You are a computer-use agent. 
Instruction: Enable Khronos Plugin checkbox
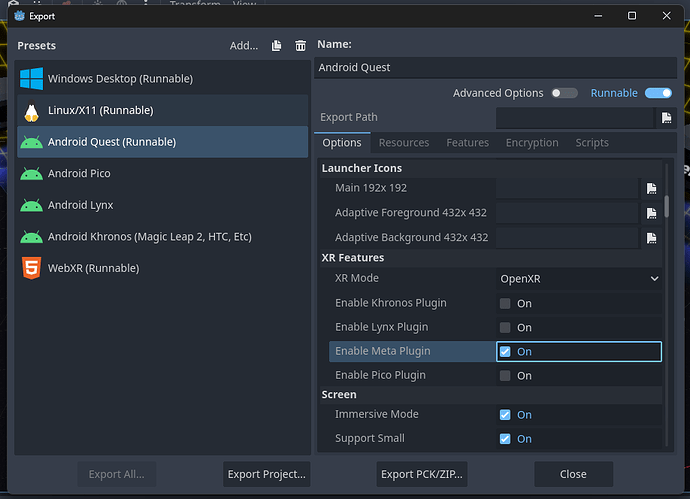(x=505, y=304)
